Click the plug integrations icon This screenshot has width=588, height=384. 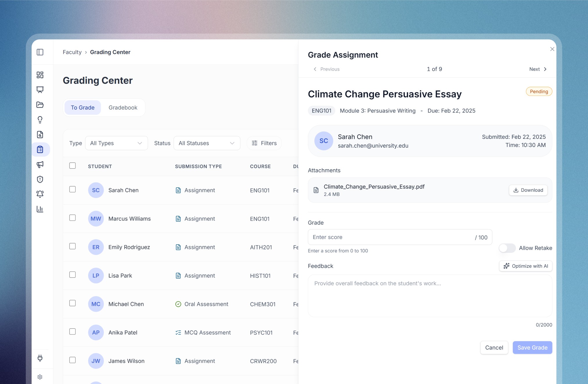[40, 358]
